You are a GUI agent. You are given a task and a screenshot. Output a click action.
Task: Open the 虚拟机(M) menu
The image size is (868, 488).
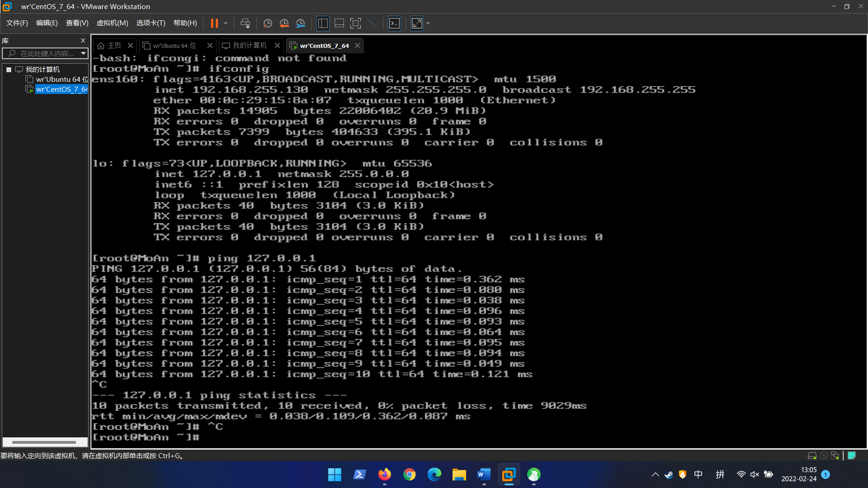(112, 23)
